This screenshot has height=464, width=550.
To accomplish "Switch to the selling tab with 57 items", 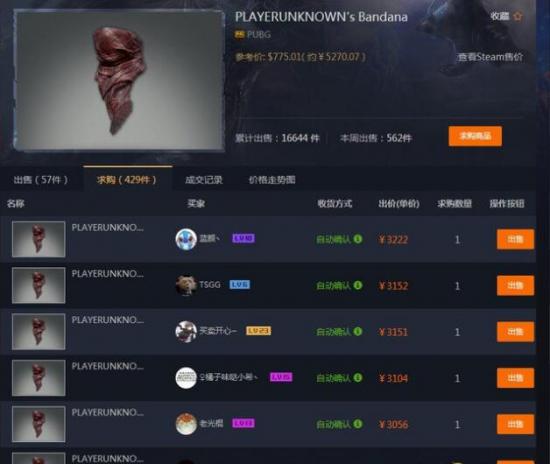I will point(41,180).
